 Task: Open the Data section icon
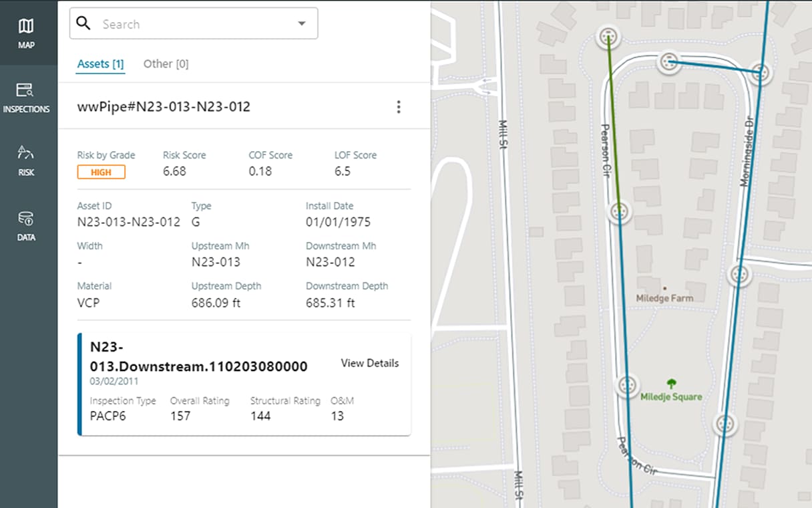pyautogui.click(x=26, y=225)
